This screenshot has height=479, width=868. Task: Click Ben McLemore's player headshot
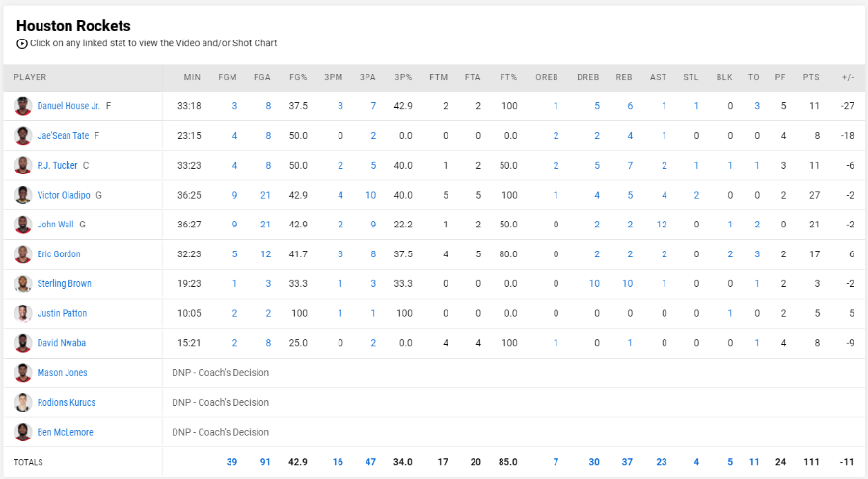tap(23, 432)
